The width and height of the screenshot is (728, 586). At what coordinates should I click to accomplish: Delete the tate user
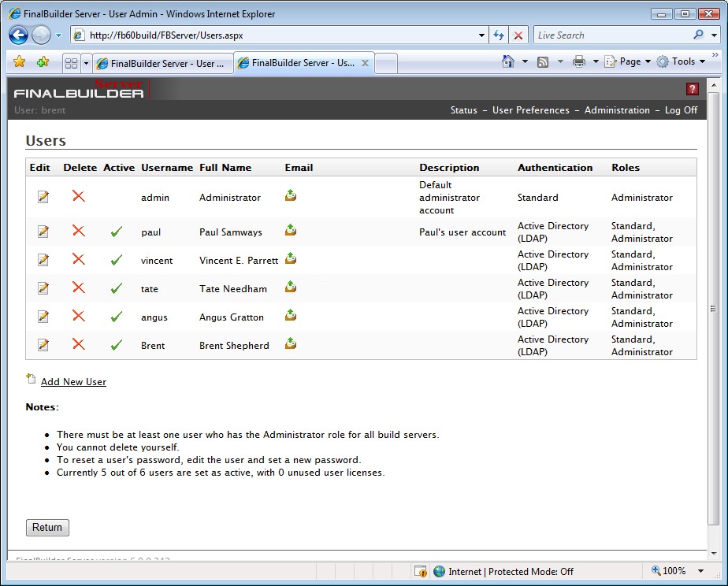(x=79, y=287)
